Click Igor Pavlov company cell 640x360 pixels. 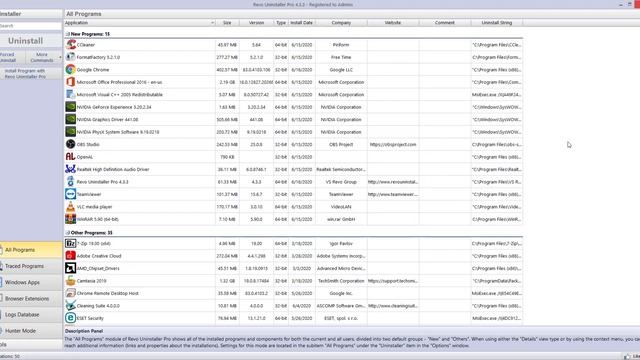tap(341, 243)
